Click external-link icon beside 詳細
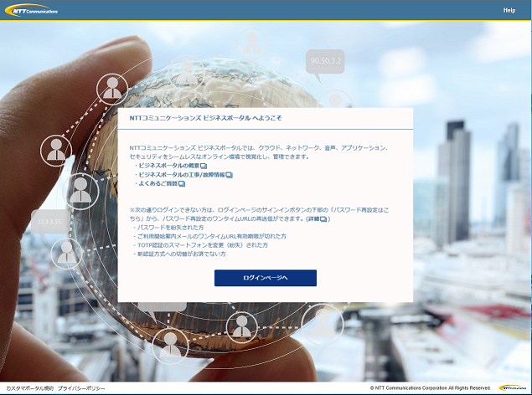 323,219
